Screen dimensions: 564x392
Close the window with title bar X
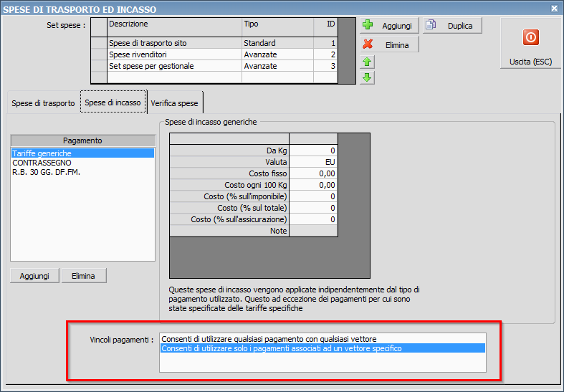coord(554,9)
